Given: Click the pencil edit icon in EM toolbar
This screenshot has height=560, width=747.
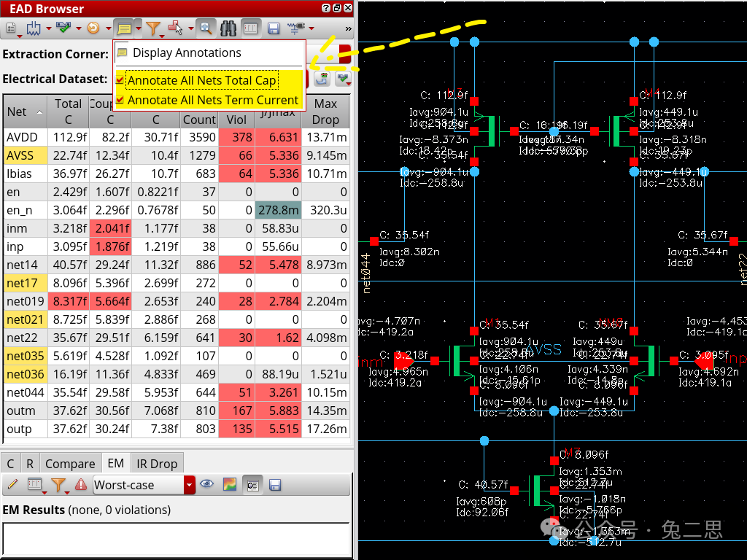Looking at the screenshot, I should coord(12,484).
